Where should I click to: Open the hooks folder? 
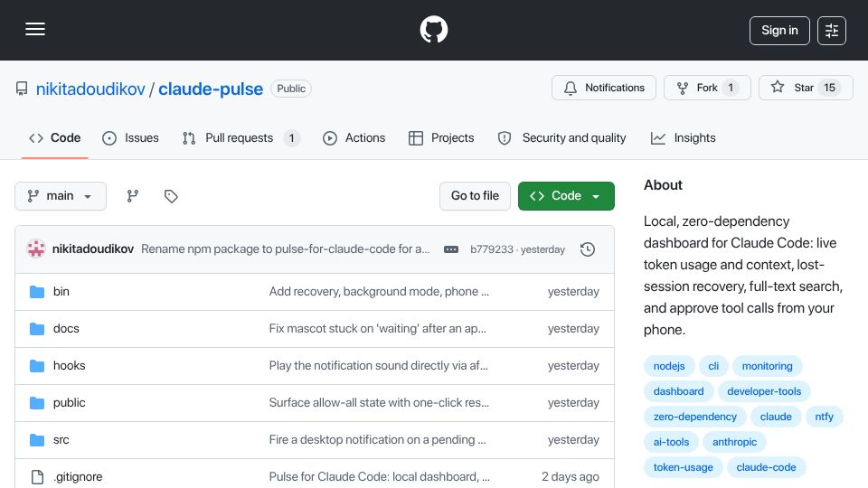click(70, 366)
